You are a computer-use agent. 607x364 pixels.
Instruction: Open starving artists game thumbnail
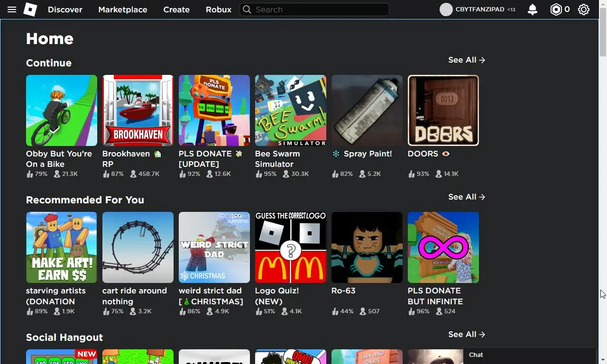tap(62, 247)
